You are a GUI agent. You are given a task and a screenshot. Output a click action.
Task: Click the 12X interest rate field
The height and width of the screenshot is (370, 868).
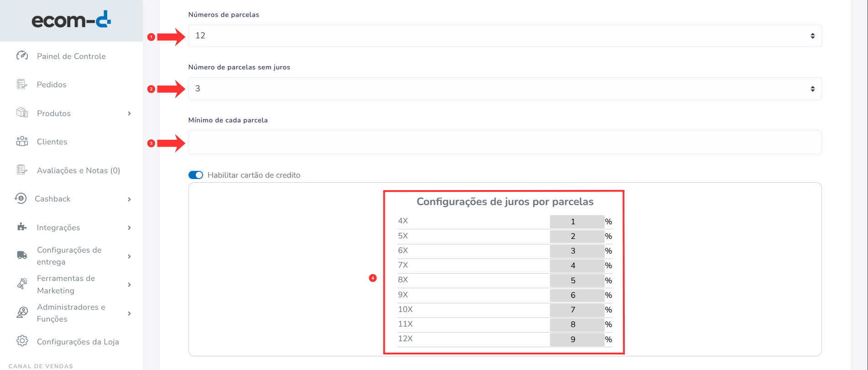coord(577,339)
